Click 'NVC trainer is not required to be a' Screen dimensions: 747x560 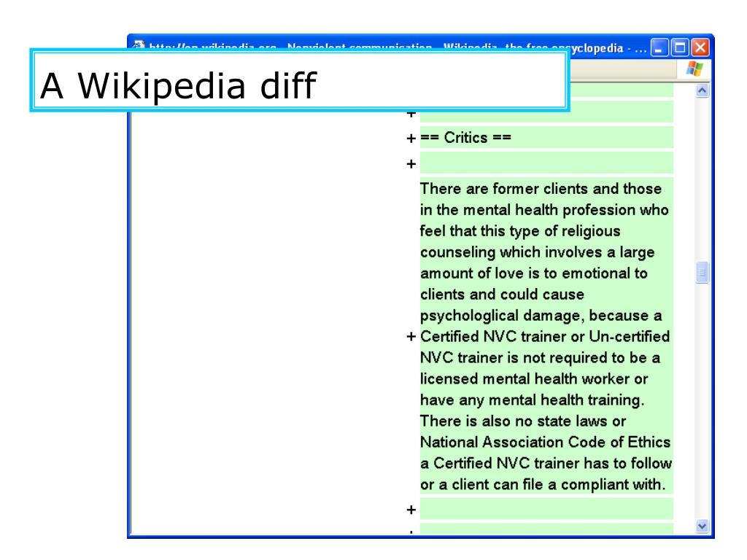pos(541,357)
